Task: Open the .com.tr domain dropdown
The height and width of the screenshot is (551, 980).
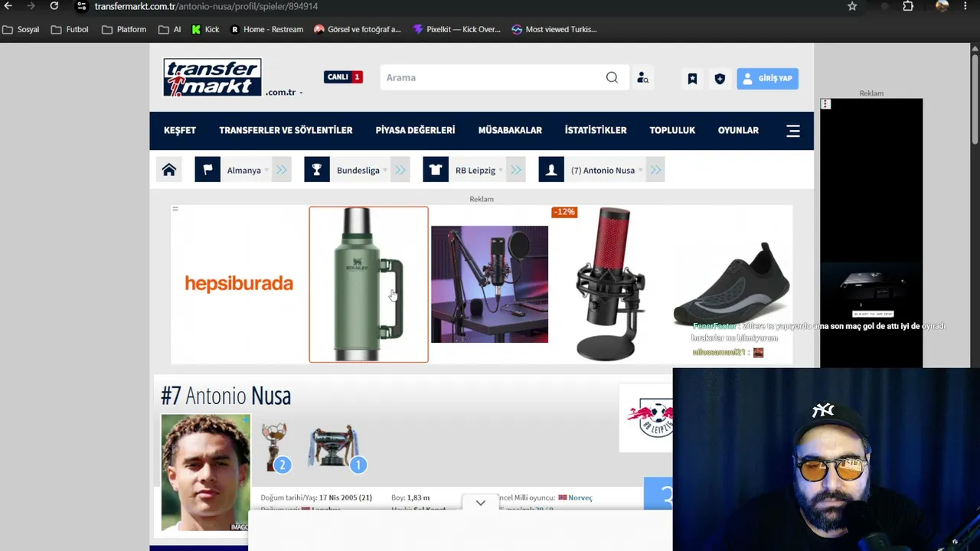Action: [284, 92]
